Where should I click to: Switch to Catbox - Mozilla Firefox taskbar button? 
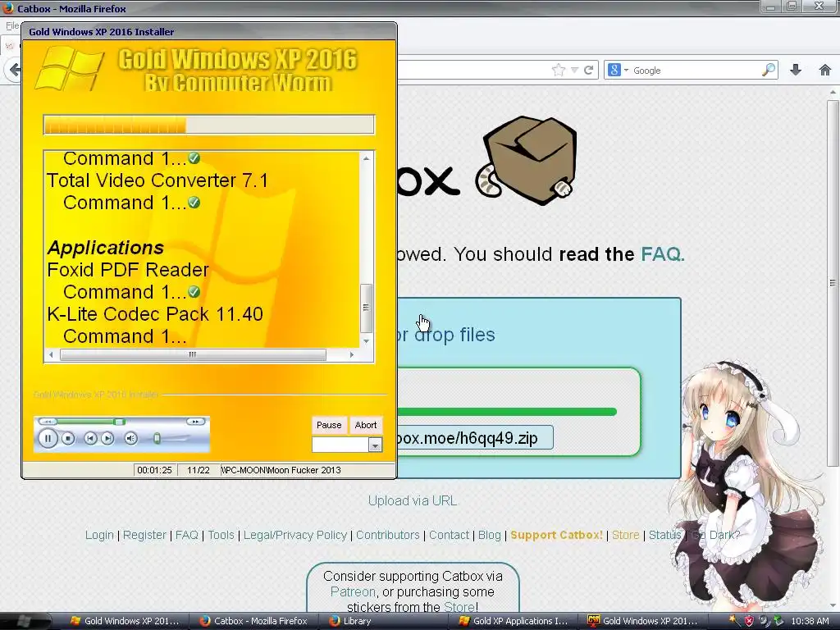254,622
